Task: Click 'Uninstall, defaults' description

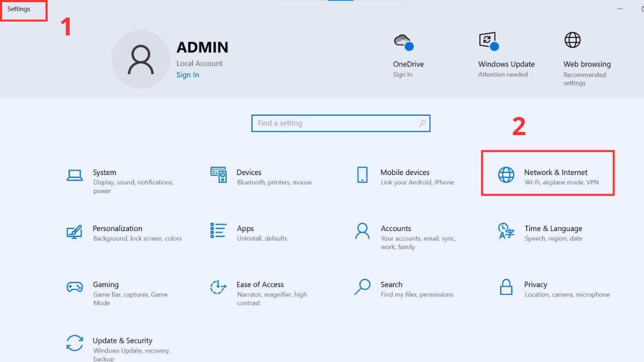Action: [262, 239]
